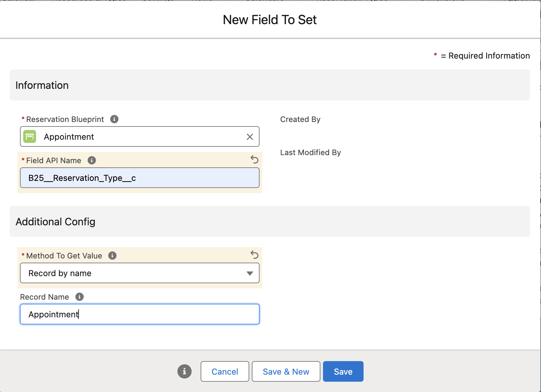Image resolution: width=541 pixels, height=392 pixels.
Task: Undo changes to Field API Name
Action: tap(254, 159)
